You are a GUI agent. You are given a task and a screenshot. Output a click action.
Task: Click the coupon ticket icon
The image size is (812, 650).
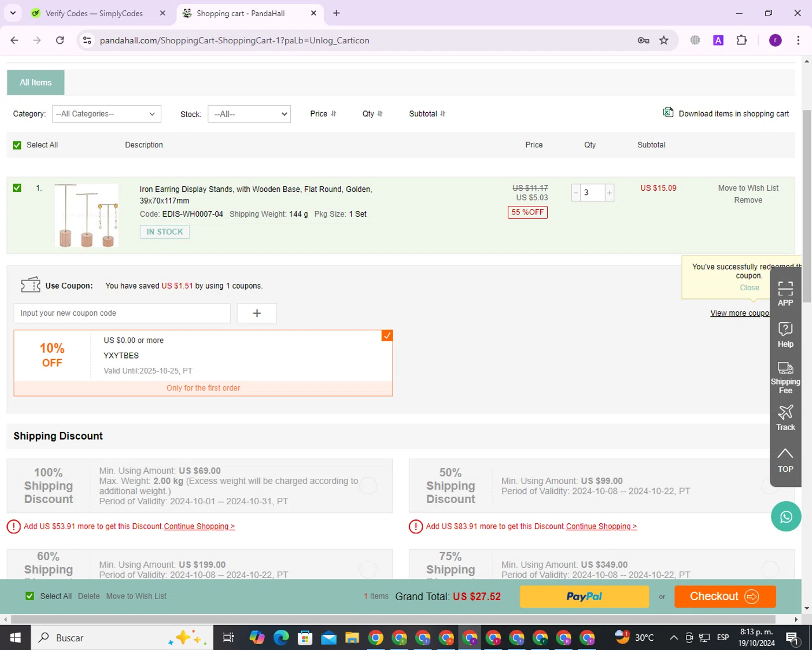[x=30, y=285]
